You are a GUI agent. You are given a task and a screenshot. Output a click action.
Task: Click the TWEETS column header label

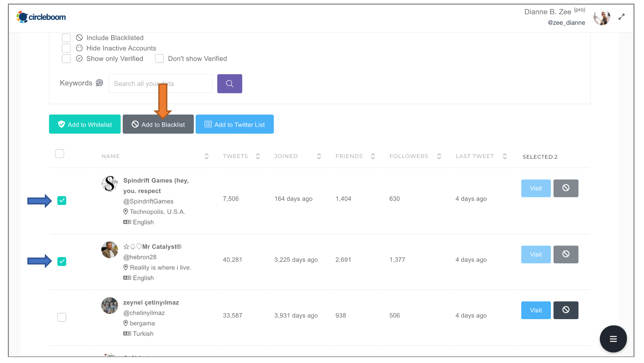(x=235, y=156)
